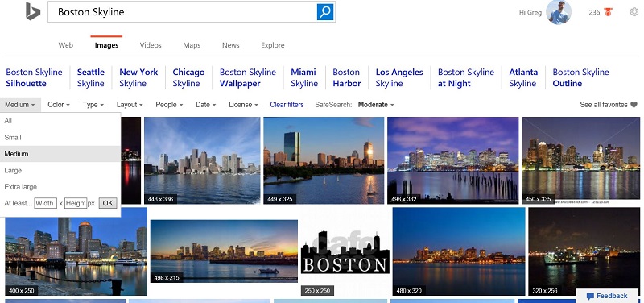
Task: Click the heart icon by See all favorites
Action: tap(634, 105)
